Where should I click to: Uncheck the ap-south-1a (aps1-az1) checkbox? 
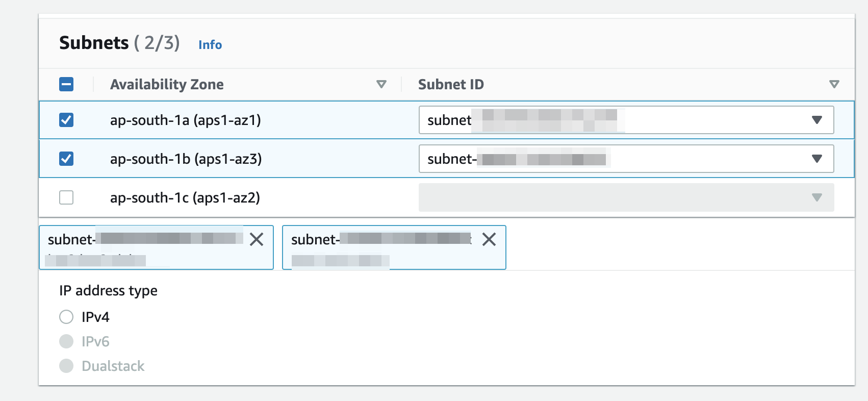(x=66, y=120)
